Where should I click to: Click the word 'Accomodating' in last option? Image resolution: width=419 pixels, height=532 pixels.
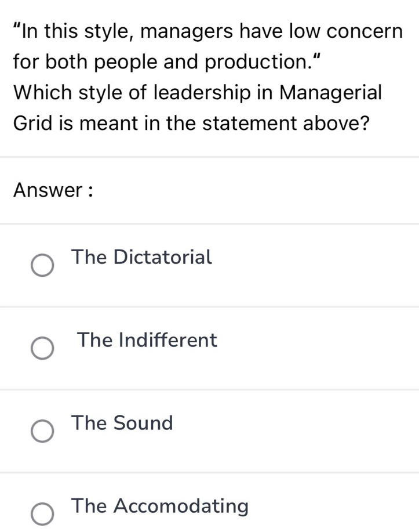click(x=181, y=506)
